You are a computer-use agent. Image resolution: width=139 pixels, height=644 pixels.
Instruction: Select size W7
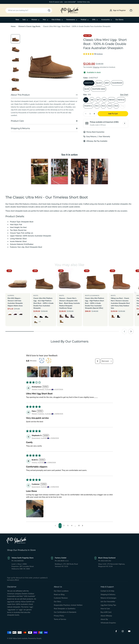pos(98,100)
